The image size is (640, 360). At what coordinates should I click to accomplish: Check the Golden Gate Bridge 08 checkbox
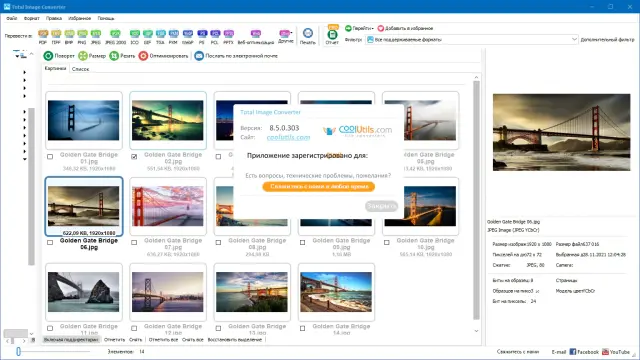click(218, 242)
